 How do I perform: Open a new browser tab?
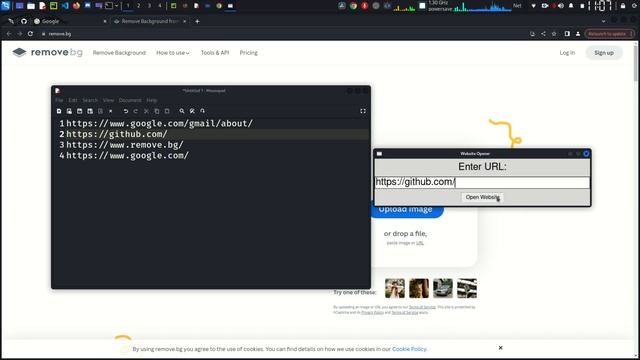coord(197,21)
